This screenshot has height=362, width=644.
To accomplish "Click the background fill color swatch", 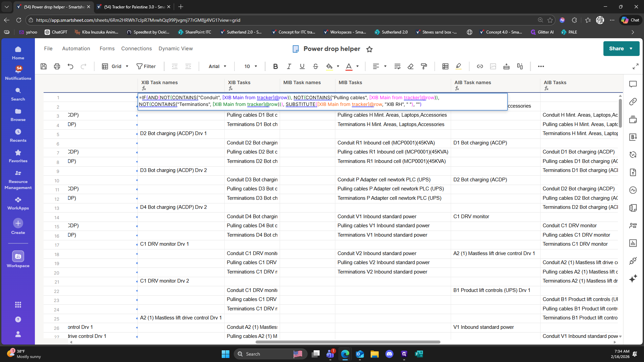I will [x=329, y=66].
